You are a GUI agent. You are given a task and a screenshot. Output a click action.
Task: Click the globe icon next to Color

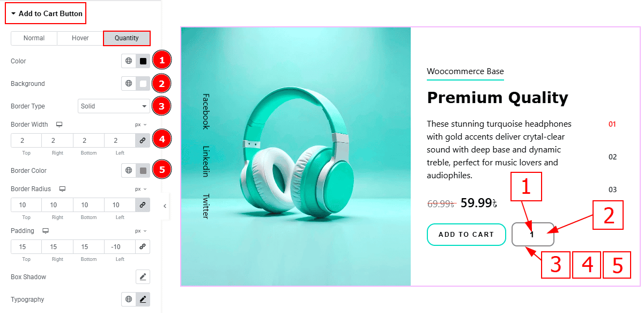point(129,61)
